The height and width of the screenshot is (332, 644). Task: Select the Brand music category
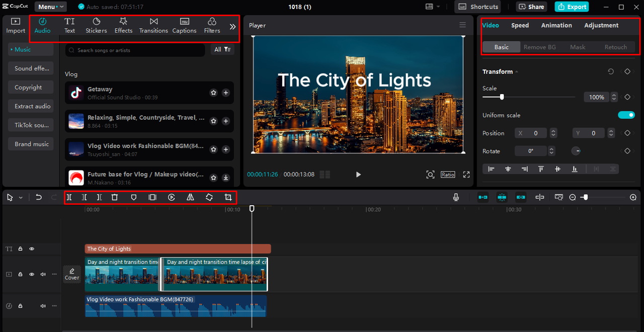click(x=31, y=144)
